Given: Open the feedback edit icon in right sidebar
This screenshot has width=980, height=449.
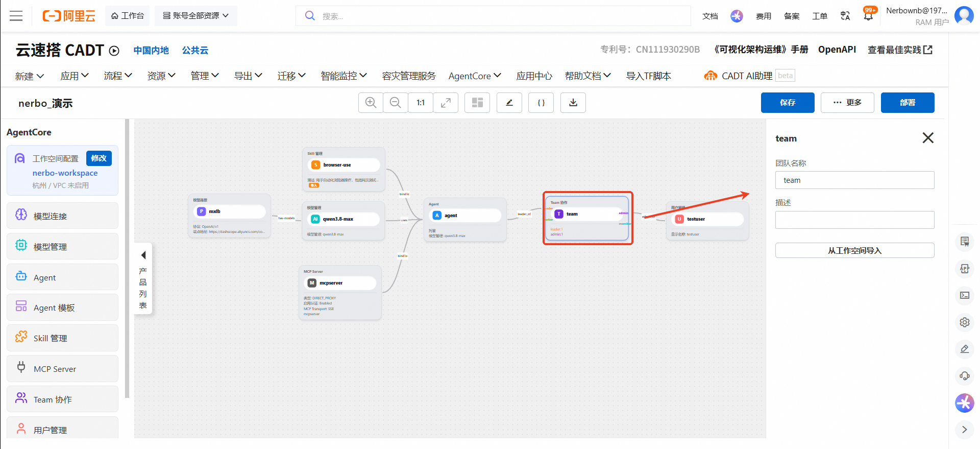Looking at the screenshot, I should point(965,349).
